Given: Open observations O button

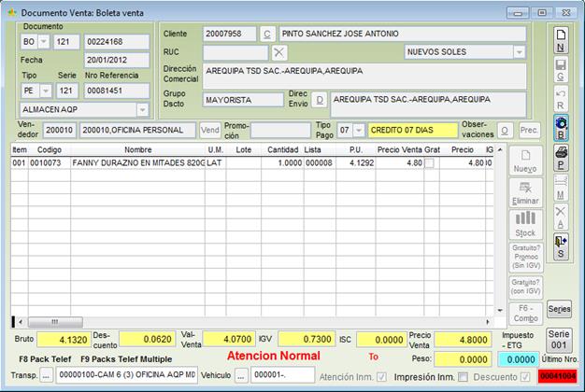Looking at the screenshot, I should click(x=505, y=131).
